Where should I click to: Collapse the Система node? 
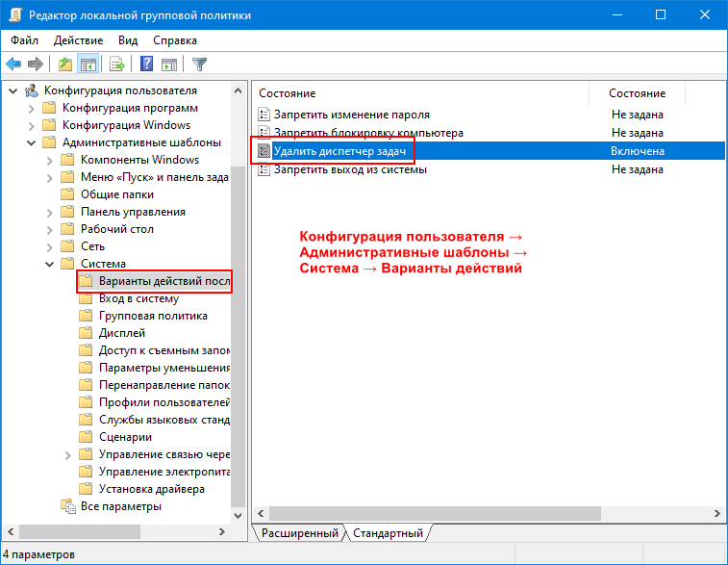pyautogui.click(x=50, y=264)
